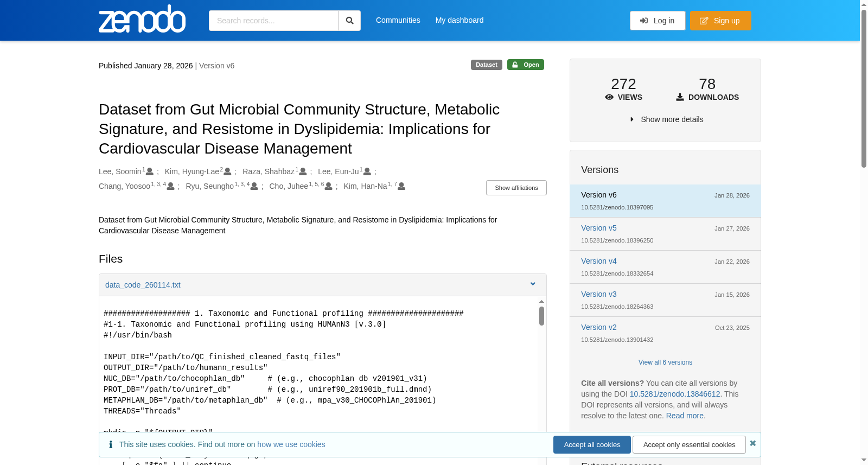Focus the Search records field

tap(273, 21)
